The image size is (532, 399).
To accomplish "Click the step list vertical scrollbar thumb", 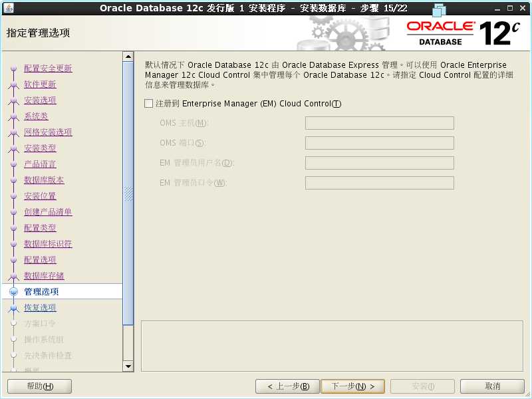I will (x=128, y=194).
